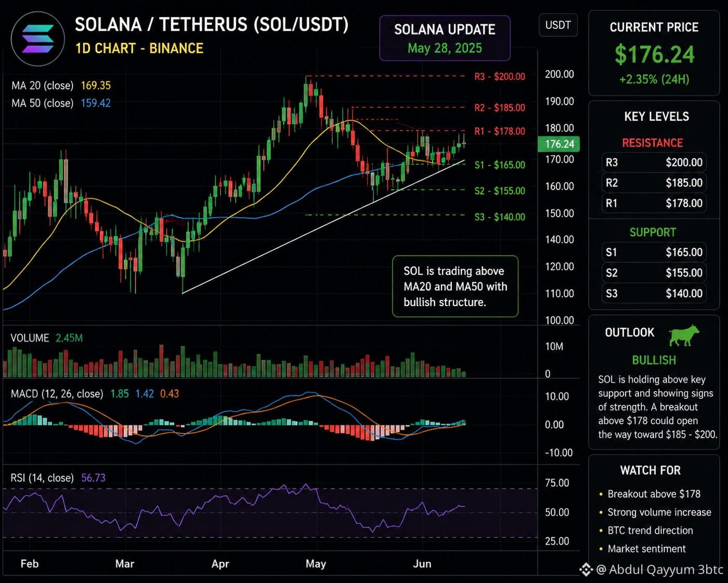Click the Feb label on the time axis
This screenshot has height=583, width=728.
tap(30, 564)
